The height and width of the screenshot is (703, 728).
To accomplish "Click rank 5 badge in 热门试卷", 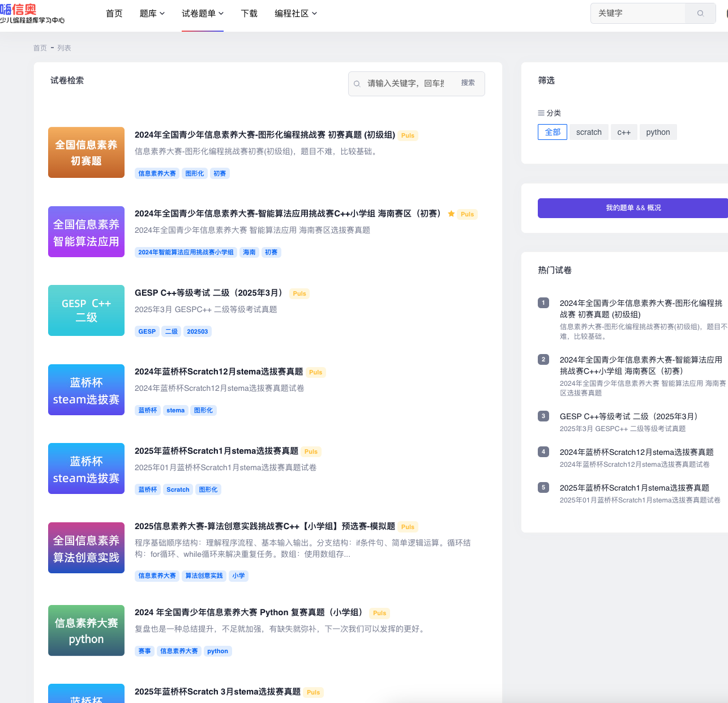I will [x=543, y=487].
